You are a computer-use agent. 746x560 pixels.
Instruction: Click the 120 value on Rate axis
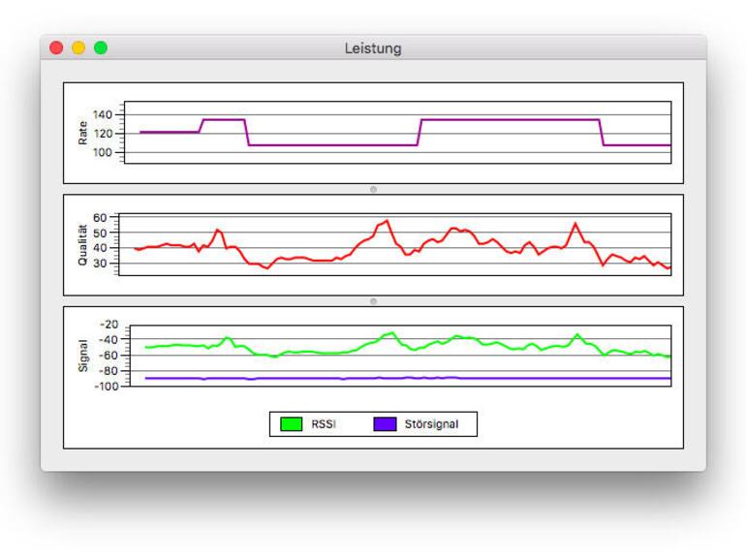coord(103,134)
